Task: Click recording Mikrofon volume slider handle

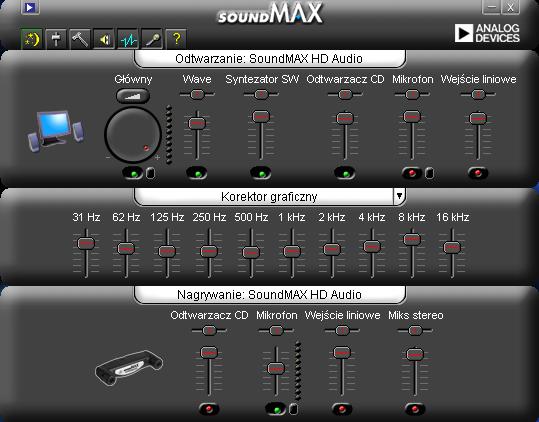Action: (x=276, y=368)
